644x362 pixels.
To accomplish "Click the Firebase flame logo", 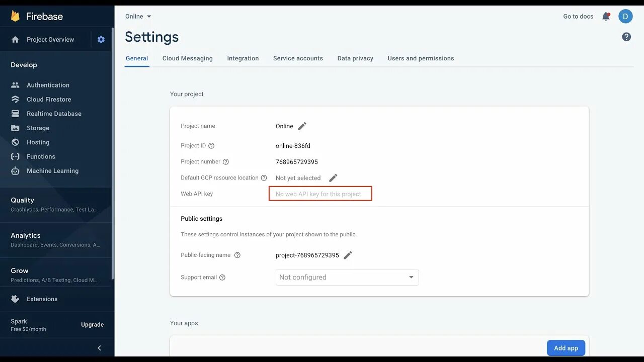I will click(16, 16).
